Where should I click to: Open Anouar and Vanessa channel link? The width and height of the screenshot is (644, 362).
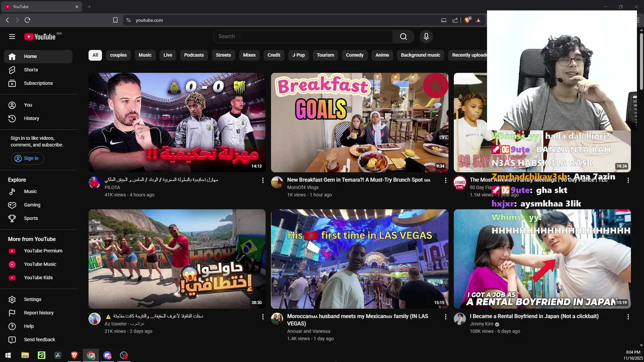(309, 331)
